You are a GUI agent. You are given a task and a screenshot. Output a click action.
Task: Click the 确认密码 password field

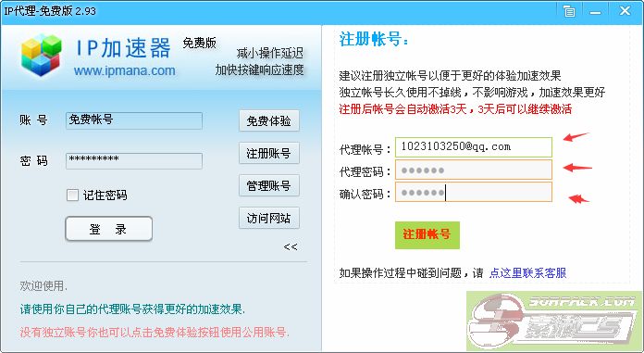coord(474,192)
